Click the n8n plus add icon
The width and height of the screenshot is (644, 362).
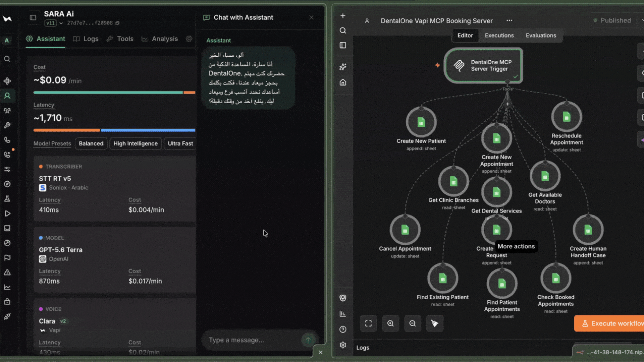(x=343, y=16)
